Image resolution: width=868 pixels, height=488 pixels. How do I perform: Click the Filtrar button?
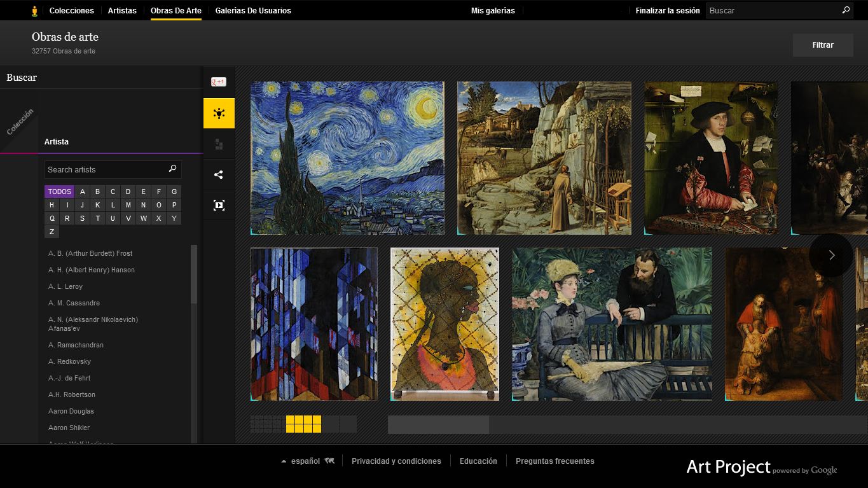point(823,45)
